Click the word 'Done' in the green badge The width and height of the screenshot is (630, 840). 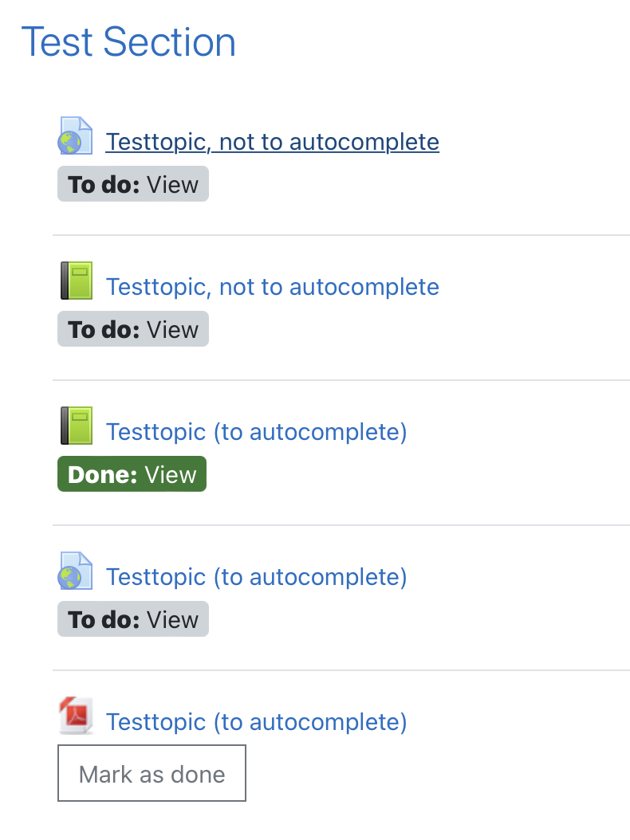99,475
